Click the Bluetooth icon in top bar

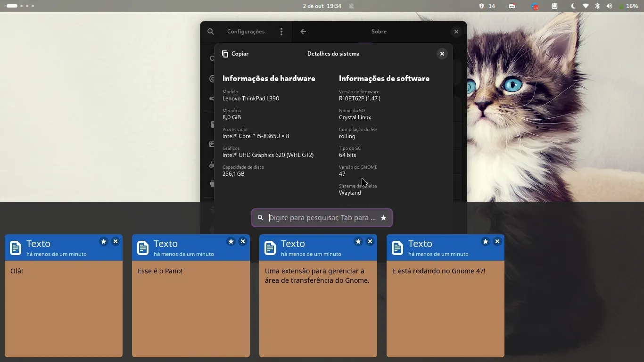pyautogui.click(x=597, y=6)
